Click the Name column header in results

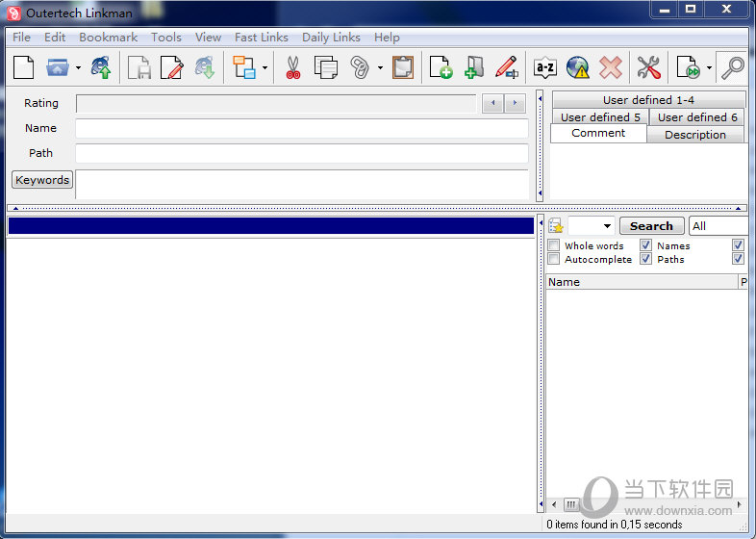coord(643,282)
